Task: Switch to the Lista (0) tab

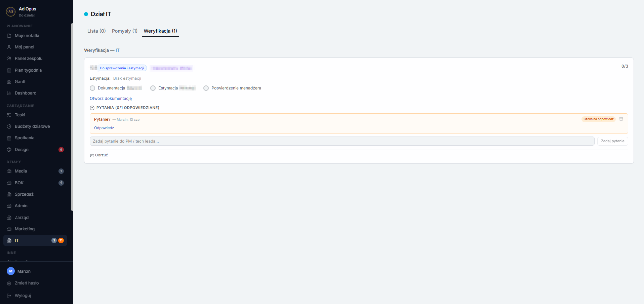Action: click(x=96, y=31)
